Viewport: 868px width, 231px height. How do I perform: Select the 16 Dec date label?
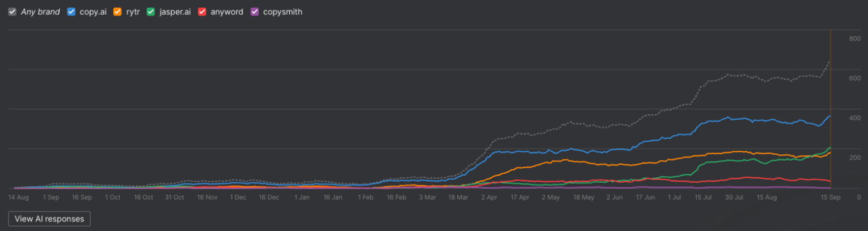pos(269,197)
